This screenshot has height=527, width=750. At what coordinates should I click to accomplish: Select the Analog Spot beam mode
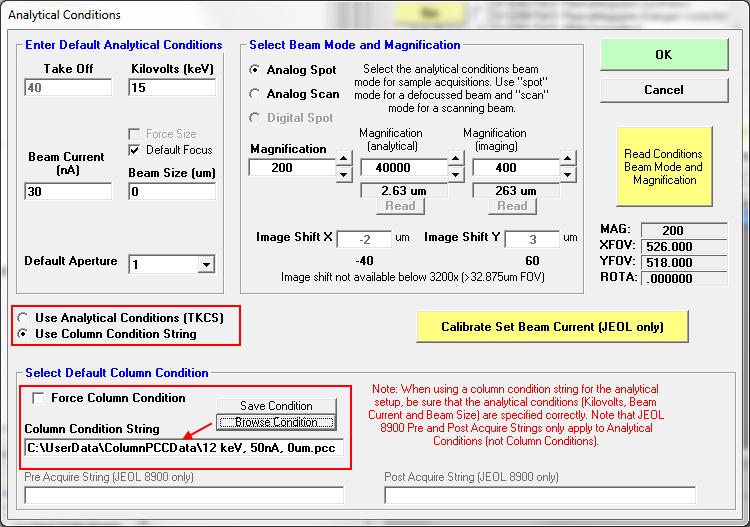coord(256,70)
